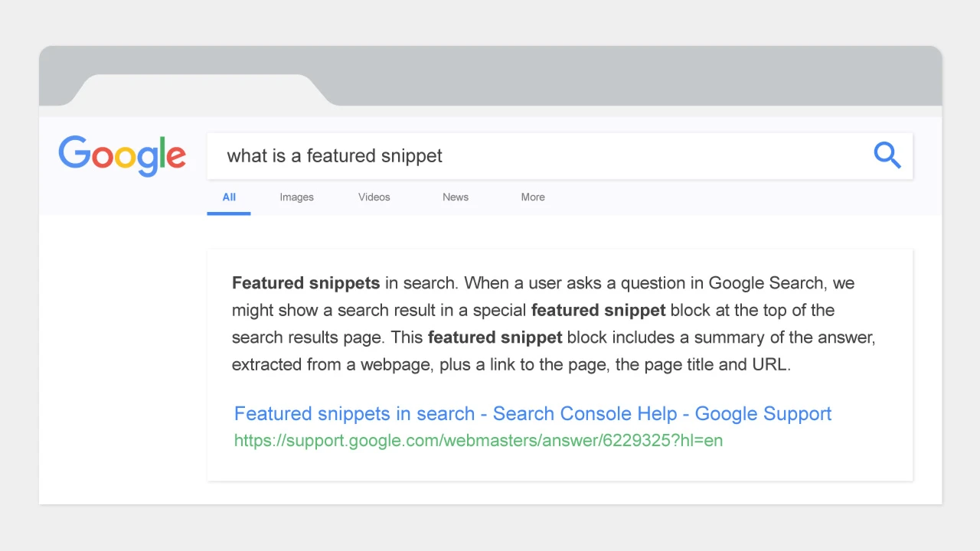Image resolution: width=980 pixels, height=551 pixels.
Task: Click the blue underline beneath the All tab
Action: (x=228, y=215)
